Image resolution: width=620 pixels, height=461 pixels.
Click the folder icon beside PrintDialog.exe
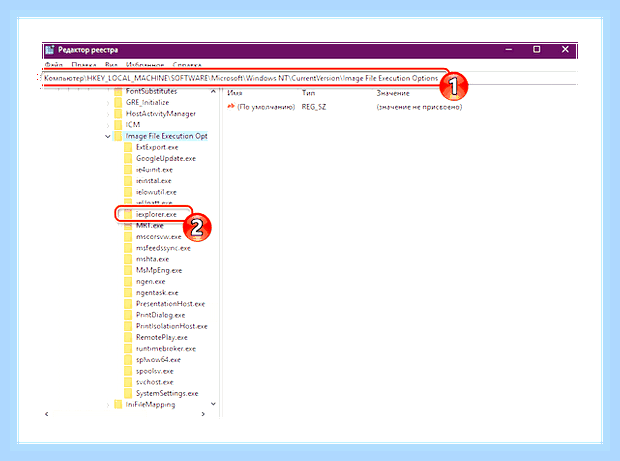click(x=128, y=315)
